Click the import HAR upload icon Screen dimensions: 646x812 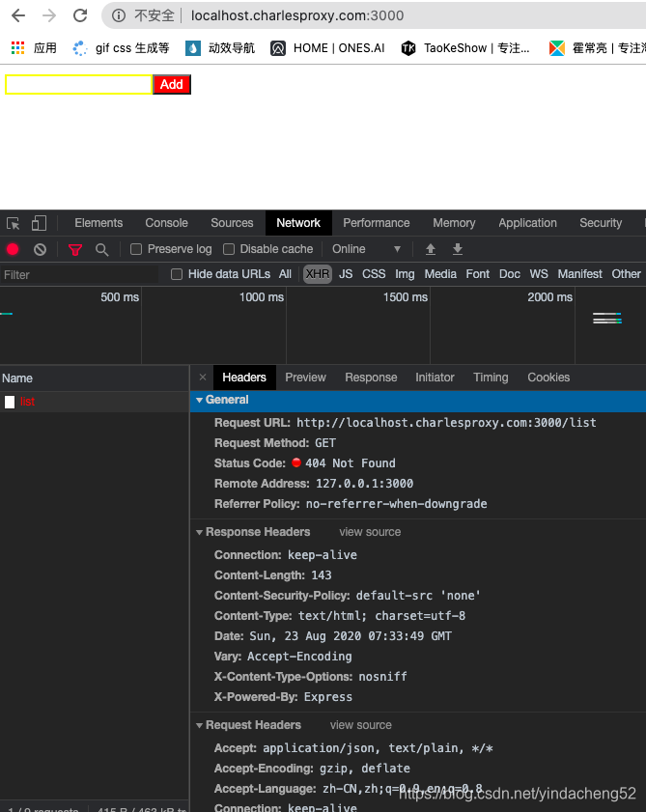pos(430,250)
